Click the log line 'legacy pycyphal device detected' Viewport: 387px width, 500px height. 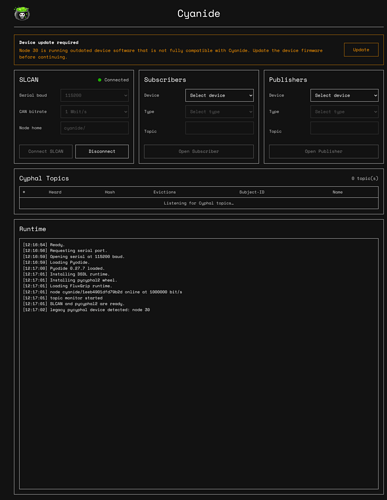pyautogui.click(x=86, y=310)
